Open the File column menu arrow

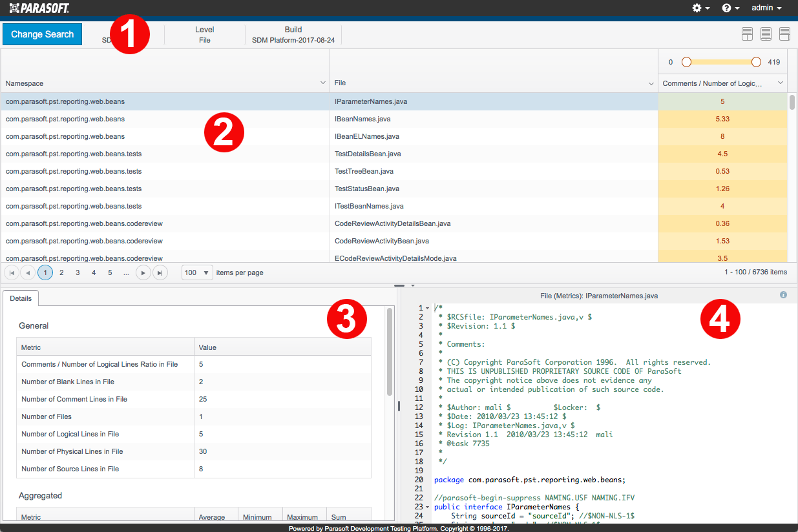coord(651,83)
